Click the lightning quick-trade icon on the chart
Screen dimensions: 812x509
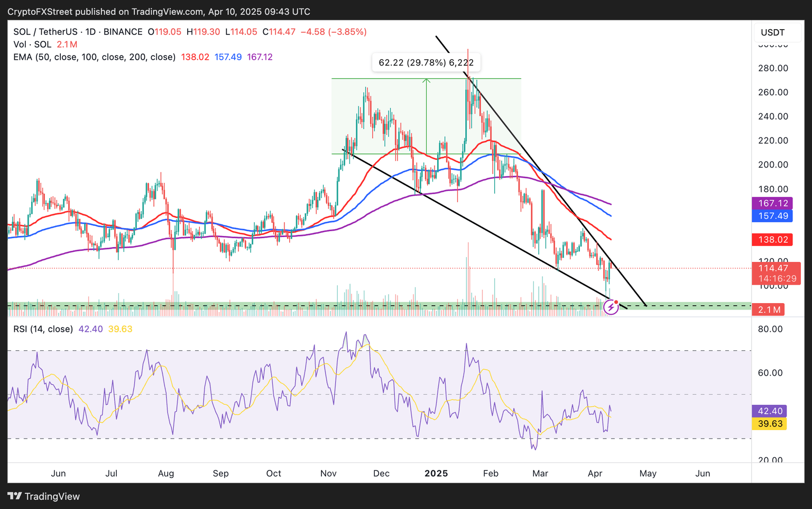(612, 306)
